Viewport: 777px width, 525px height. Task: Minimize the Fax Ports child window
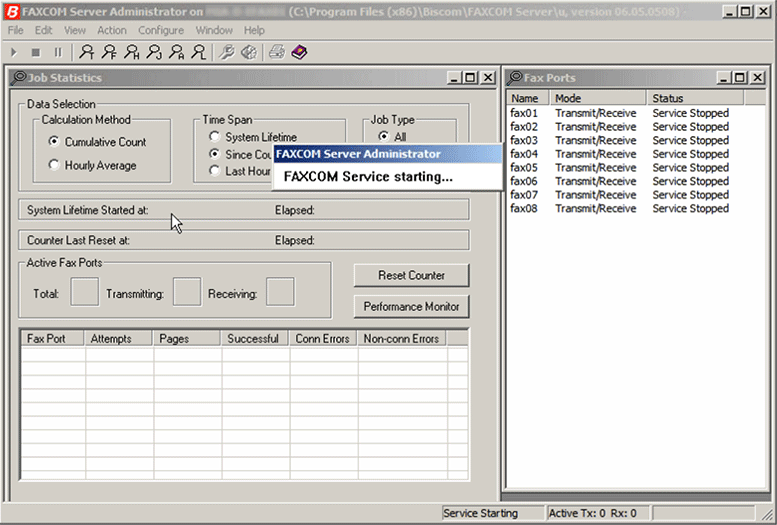[x=724, y=77]
